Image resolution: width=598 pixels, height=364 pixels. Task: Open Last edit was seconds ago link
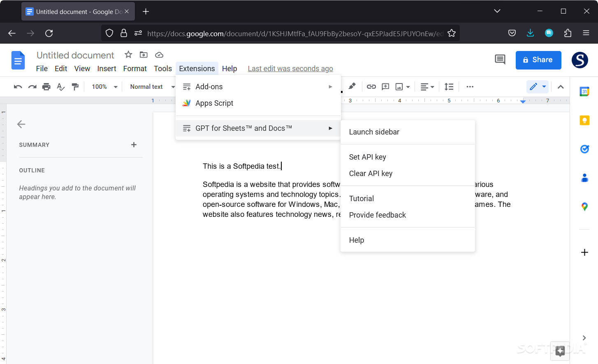(x=290, y=69)
